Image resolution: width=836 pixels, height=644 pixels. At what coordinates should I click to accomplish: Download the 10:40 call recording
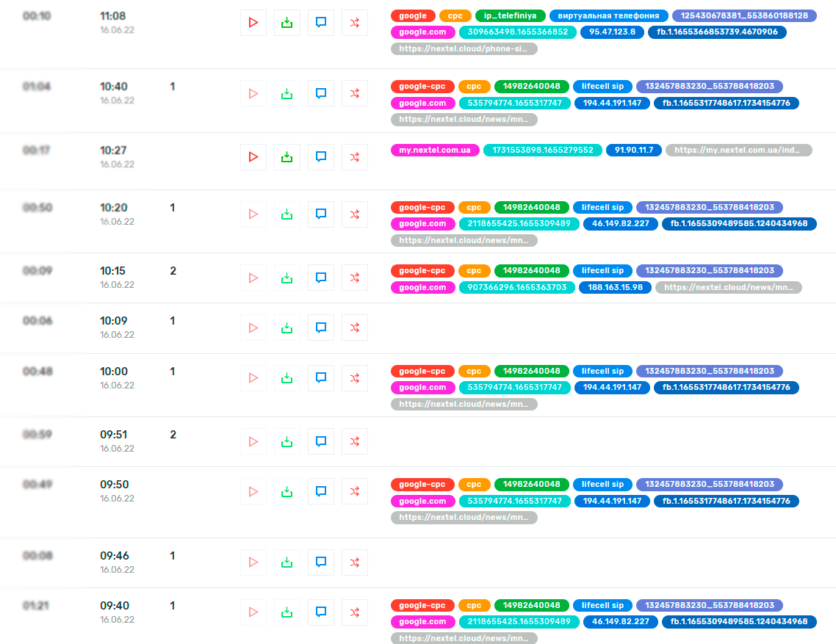coord(287,93)
